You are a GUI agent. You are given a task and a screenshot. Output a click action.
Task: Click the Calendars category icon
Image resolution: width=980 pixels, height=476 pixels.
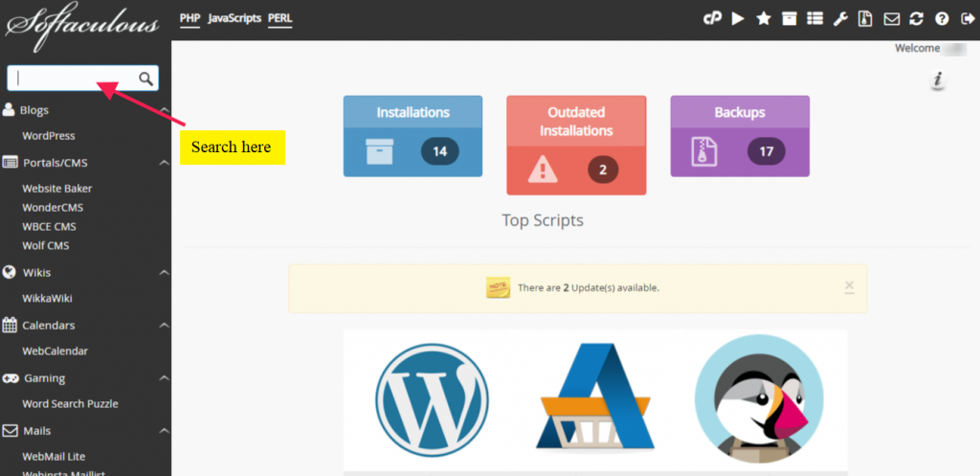tap(10, 326)
